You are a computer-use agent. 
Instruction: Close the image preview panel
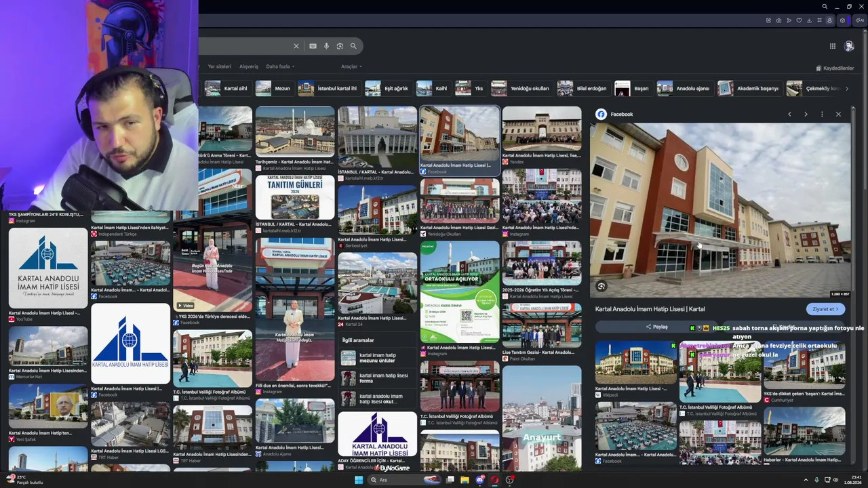(838, 114)
